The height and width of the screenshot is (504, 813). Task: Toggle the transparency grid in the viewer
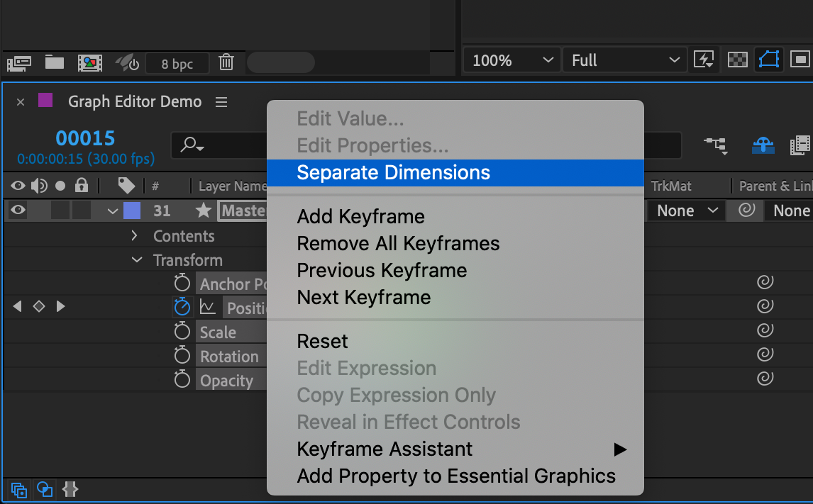736,60
